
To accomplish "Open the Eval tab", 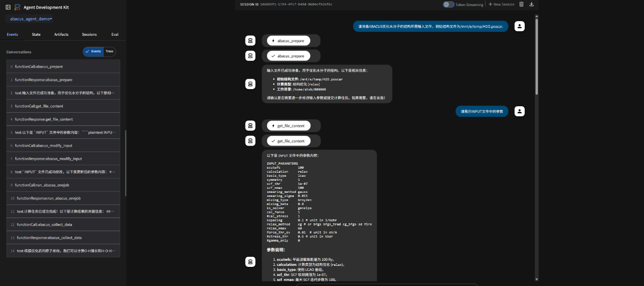I will click(x=115, y=34).
